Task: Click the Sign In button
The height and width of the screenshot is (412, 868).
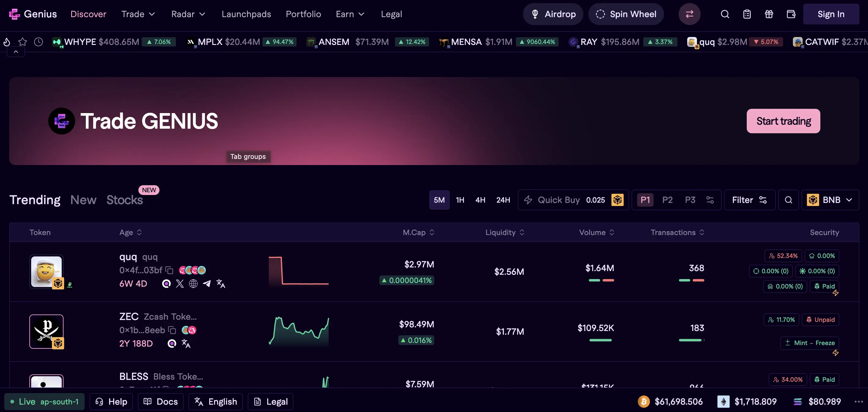Action: (x=831, y=14)
